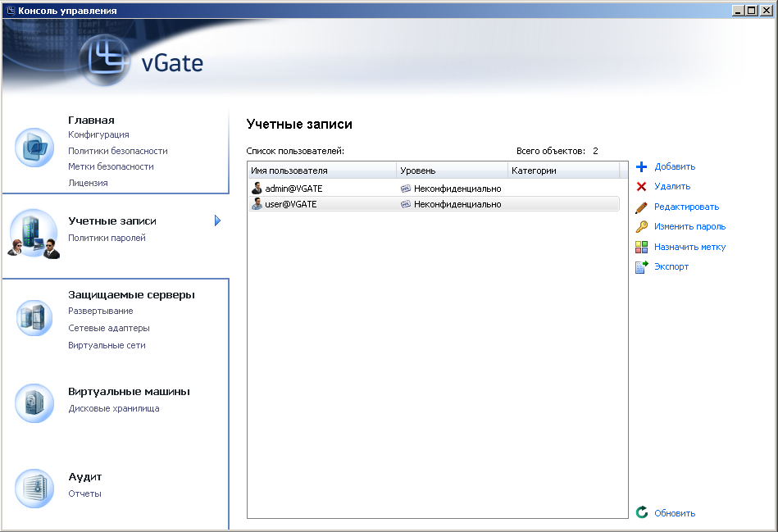Click Неконфиденциально in the user@VGATE row
Viewport: 778px width, 532px height.
[457, 204]
